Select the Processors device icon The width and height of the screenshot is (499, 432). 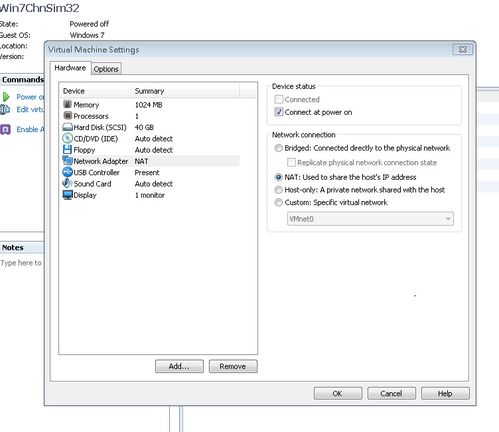tap(68, 116)
